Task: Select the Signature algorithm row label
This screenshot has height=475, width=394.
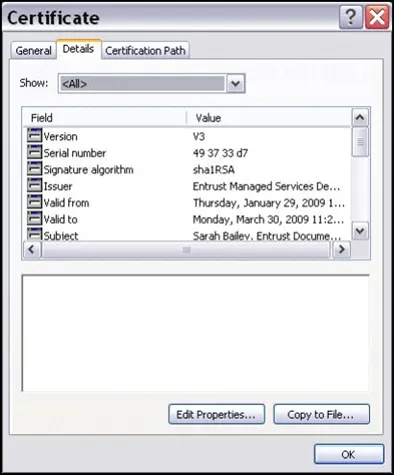Action: pos(88,170)
